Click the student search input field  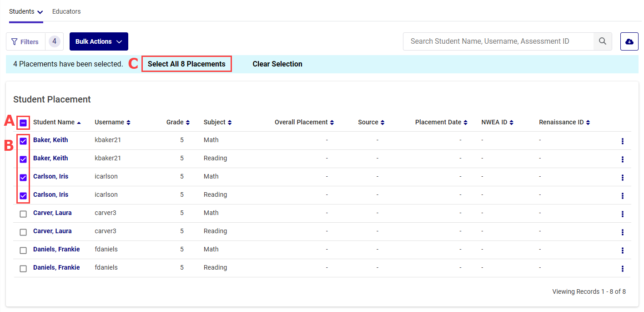(x=496, y=41)
